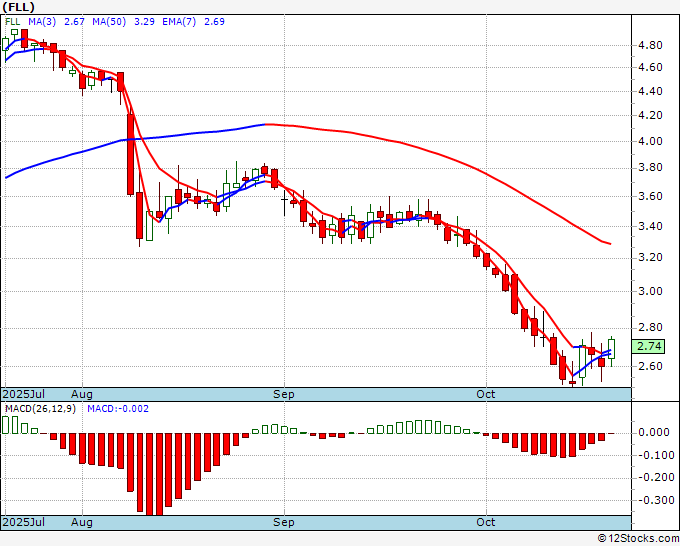Screen dimensions: 680x546
Task: Click the MA(50) legend label
Action: coord(109,22)
